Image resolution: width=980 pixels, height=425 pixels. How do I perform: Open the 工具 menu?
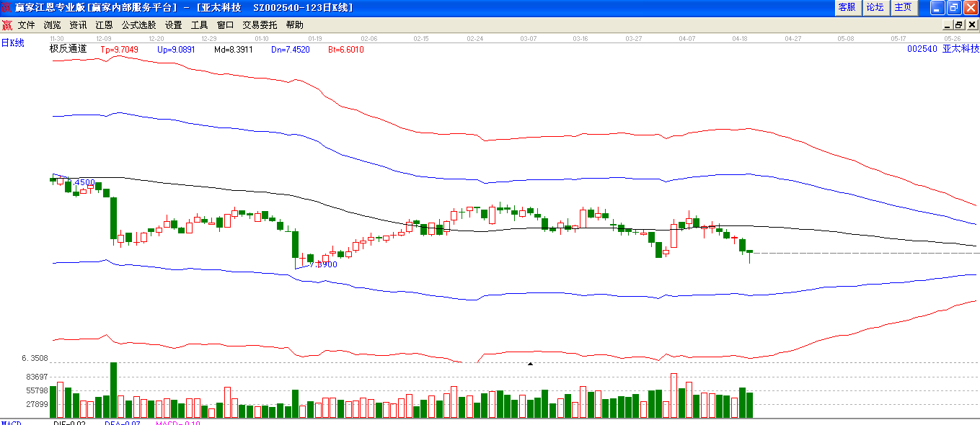[199, 24]
